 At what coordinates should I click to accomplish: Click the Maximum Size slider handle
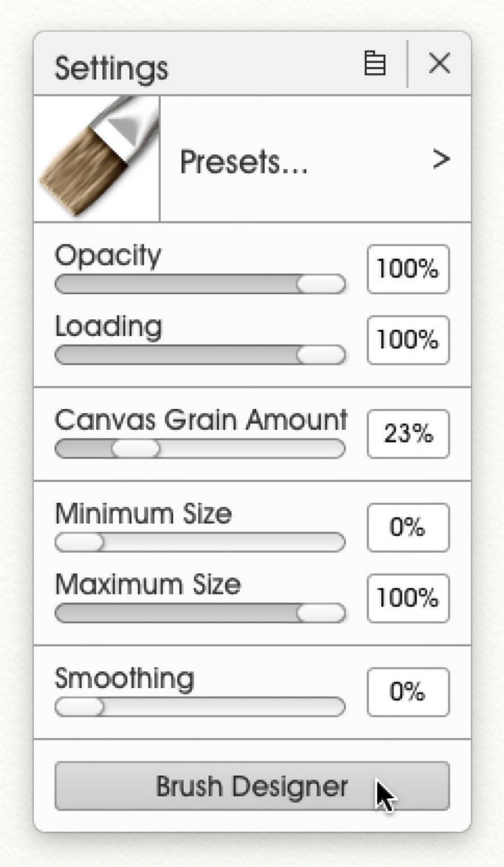[321, 613]
